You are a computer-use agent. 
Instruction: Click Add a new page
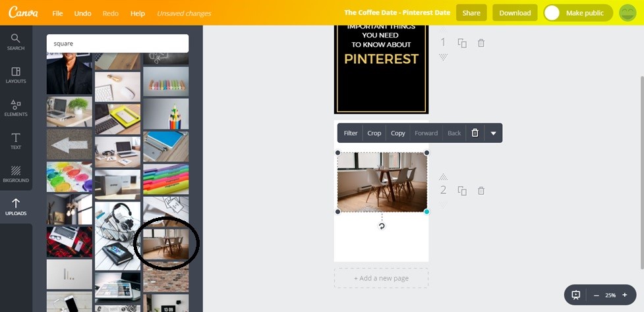pos(381,278)
